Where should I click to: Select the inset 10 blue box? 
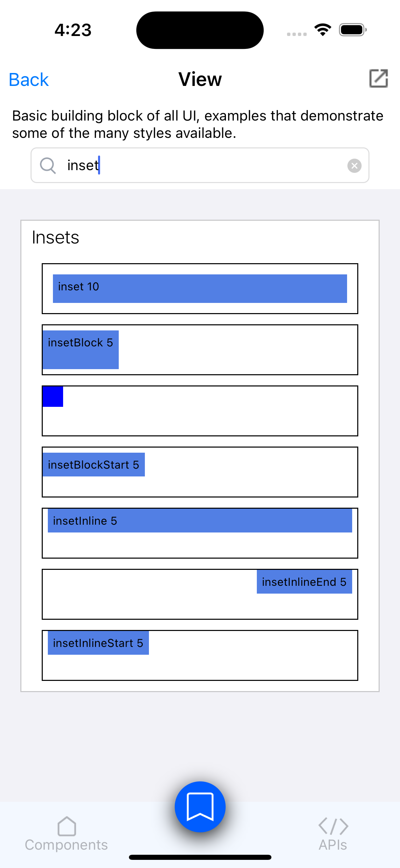[200, 288]
